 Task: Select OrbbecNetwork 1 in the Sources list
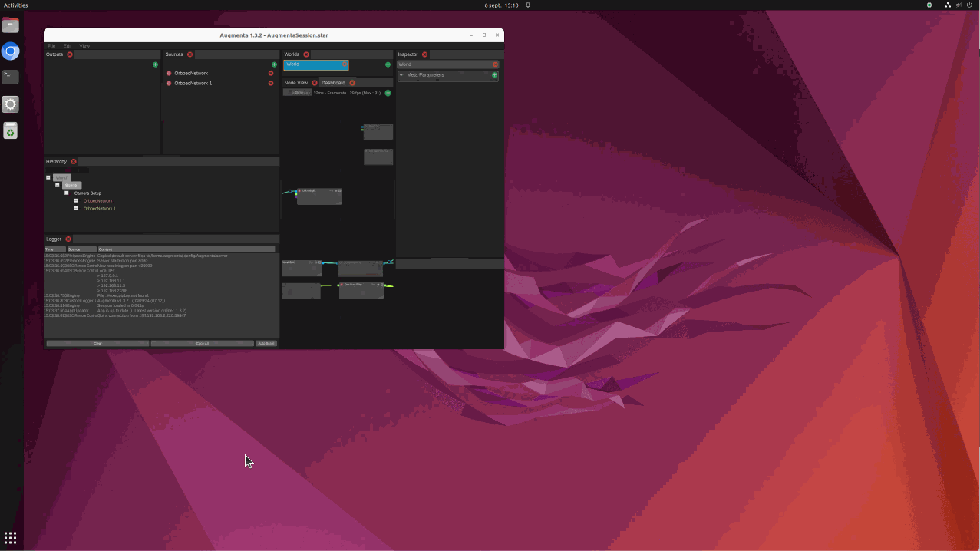point(193,83)
